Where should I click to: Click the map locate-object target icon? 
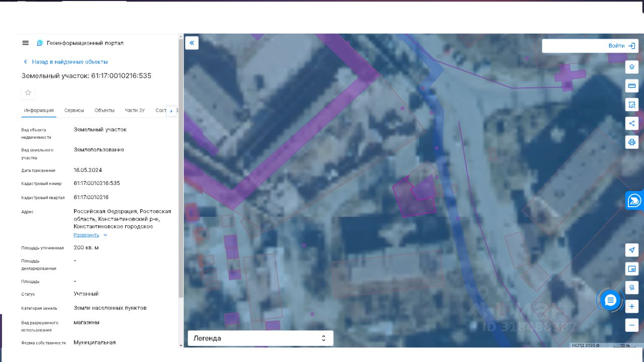632,288
